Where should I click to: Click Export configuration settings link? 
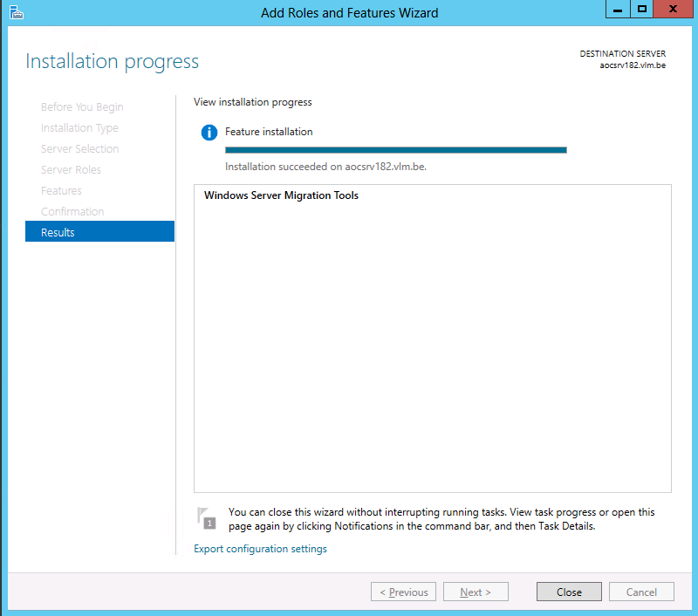coord(260,548)
